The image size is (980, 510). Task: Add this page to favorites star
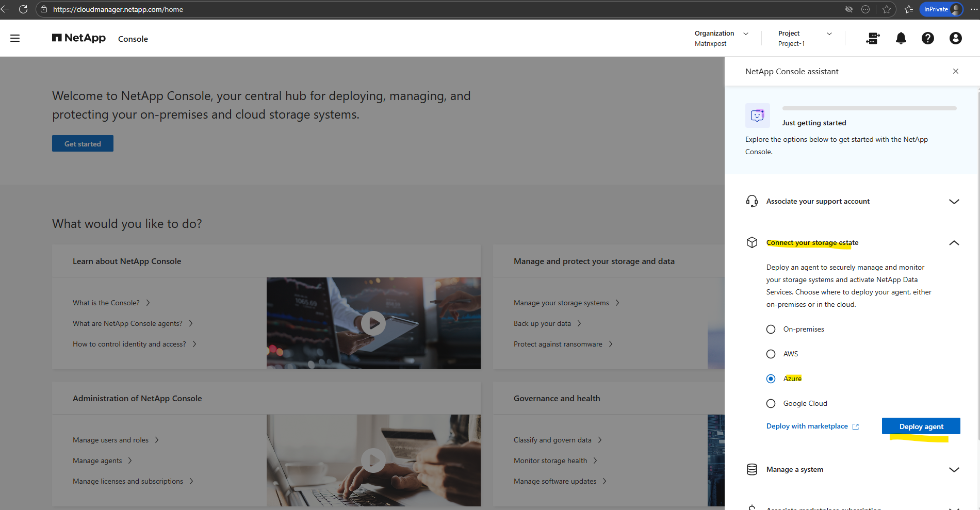[887, 9]
